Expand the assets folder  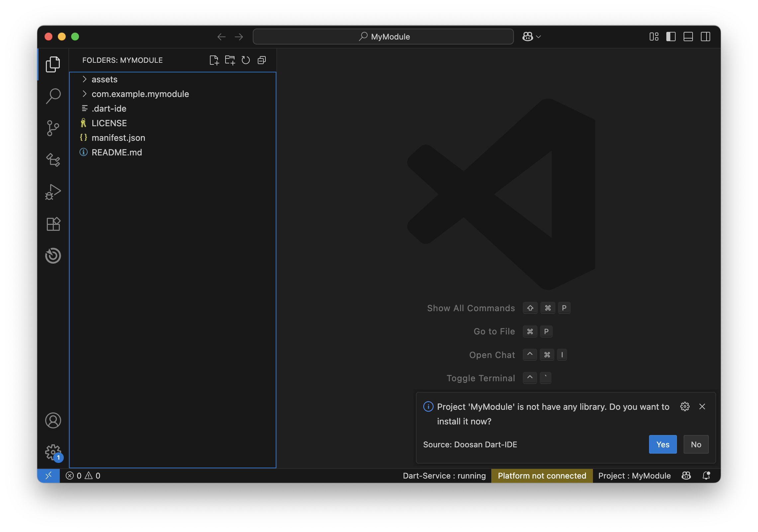coord(104,79)
